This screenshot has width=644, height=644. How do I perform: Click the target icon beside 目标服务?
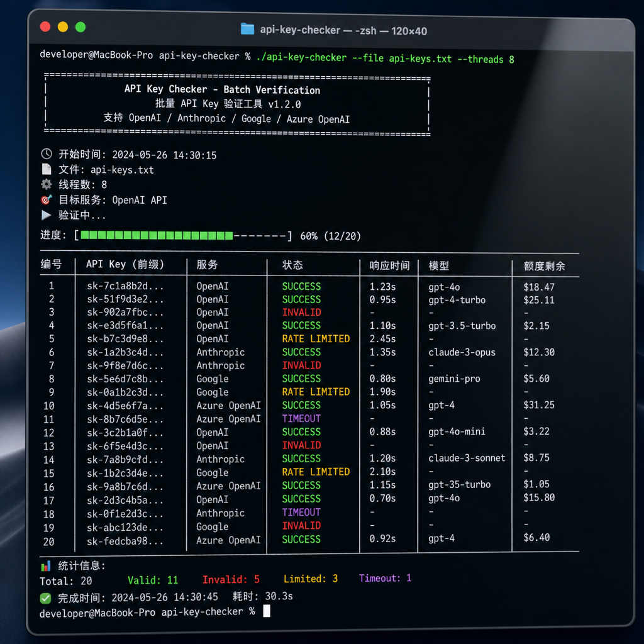pyautogui.click(x=47, y=199)
